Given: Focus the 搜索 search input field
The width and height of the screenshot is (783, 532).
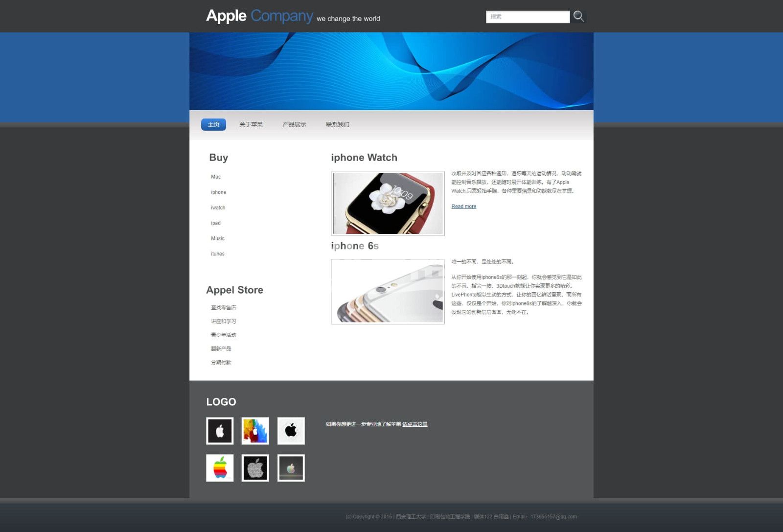Looking at the screenshot, I should [x=528, y=17].
